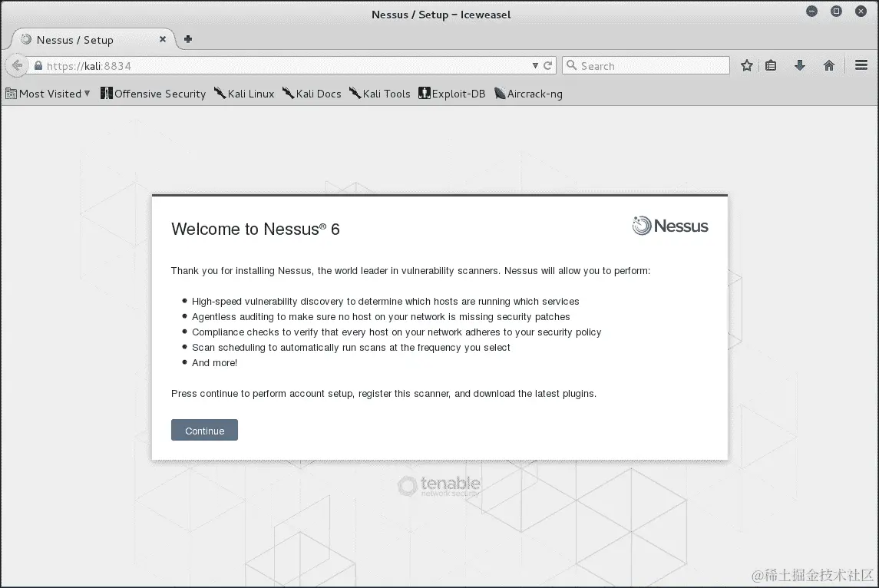This screenshot has width=879, height=588.
Task: Show bookmarks list icon
Action: click(771, 65)
